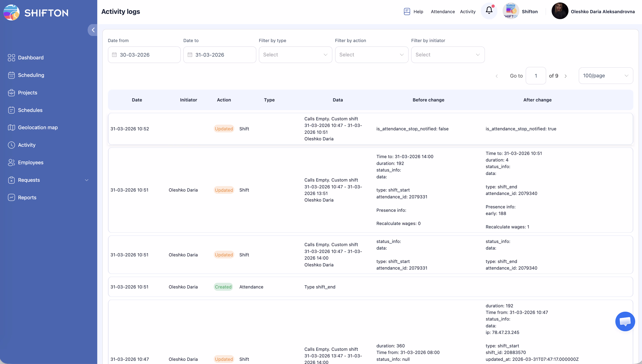Click the notification bell icon
The image size is (642, 364).
[x=489, y=10]
